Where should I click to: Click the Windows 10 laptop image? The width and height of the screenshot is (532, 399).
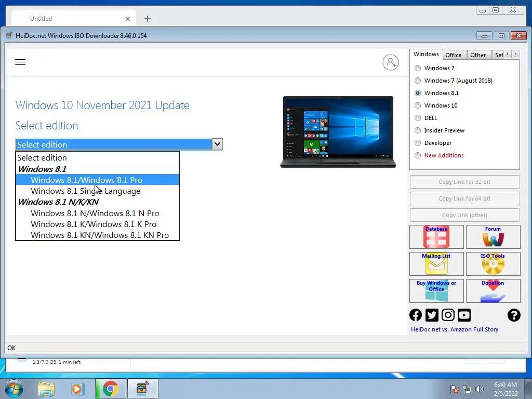[338, 132]
